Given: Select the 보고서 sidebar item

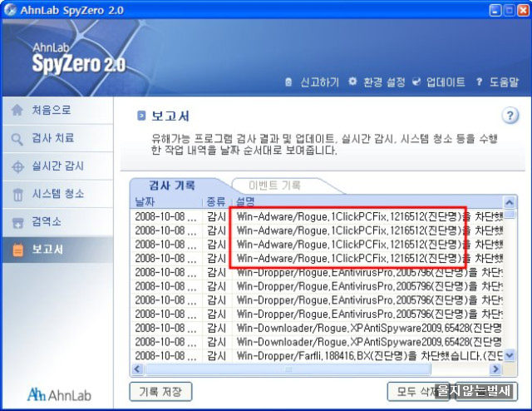Looking at the screenshot, I should (57, 250).
